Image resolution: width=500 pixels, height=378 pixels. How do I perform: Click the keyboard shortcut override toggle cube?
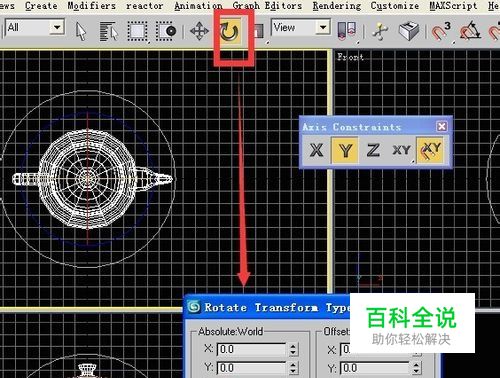tap(409, 31)
